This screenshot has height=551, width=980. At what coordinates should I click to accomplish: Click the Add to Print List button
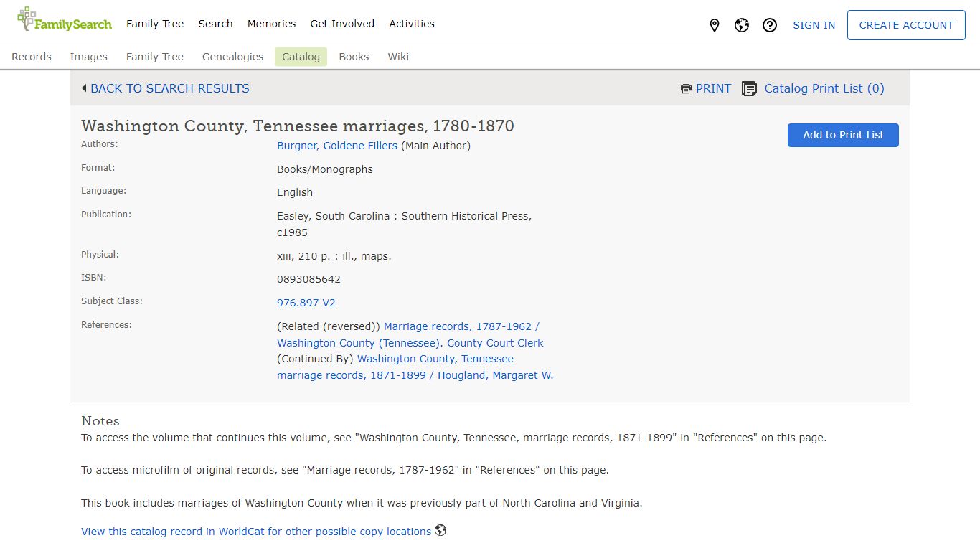pyautogui.click(x=843, y=135)
